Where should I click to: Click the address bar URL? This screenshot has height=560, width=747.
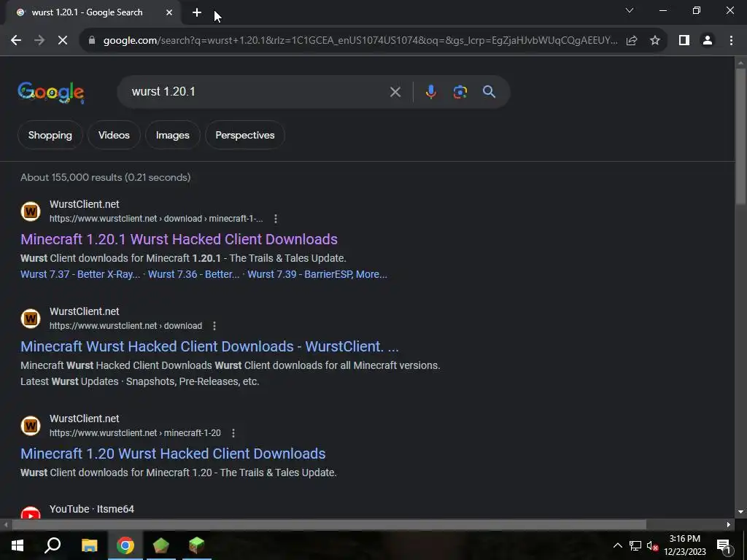coord(360,41)
